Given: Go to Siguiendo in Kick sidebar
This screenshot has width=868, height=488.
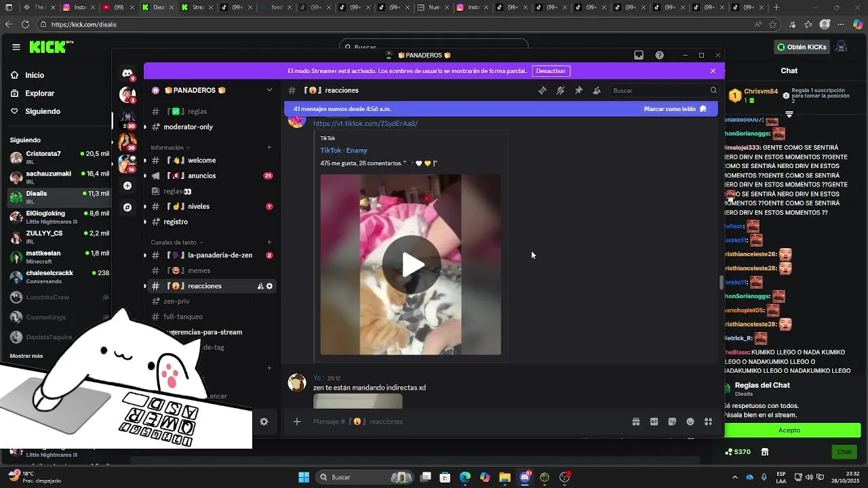Looking at the screenshot, I should [43, 111].
